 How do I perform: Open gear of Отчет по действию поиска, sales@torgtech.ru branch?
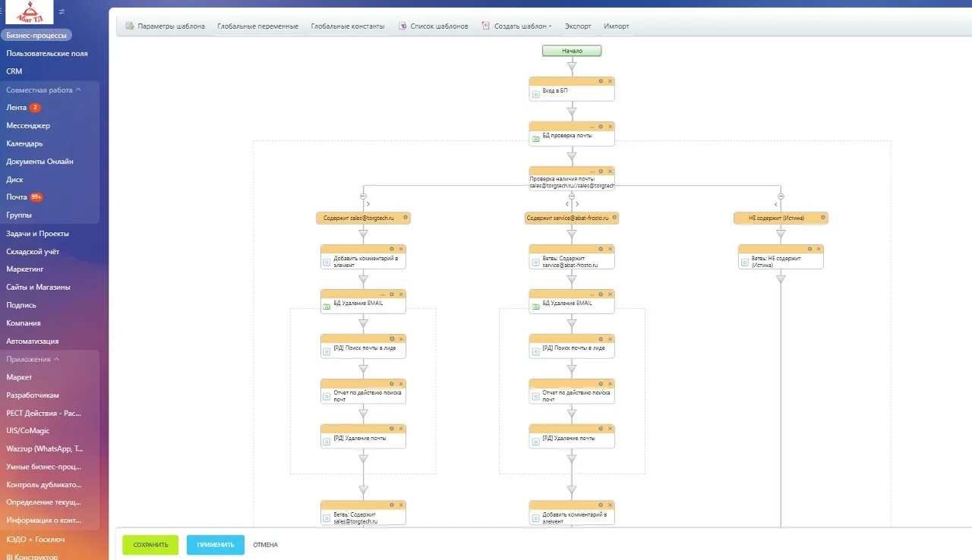click(392, 383)
